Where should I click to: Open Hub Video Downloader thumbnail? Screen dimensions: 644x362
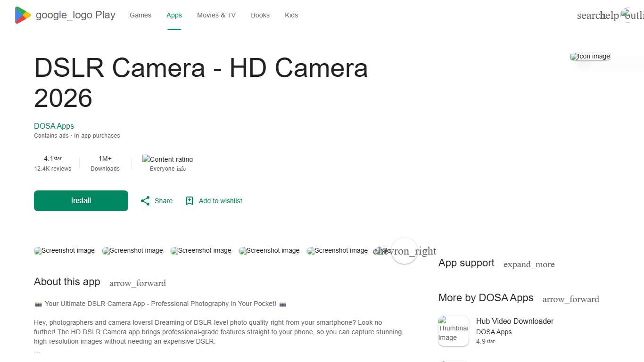coord(453,330)
